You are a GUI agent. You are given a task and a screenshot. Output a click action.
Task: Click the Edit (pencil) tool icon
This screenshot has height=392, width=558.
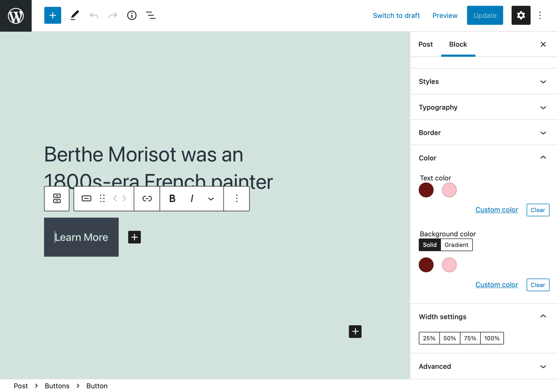click(74, 15)
